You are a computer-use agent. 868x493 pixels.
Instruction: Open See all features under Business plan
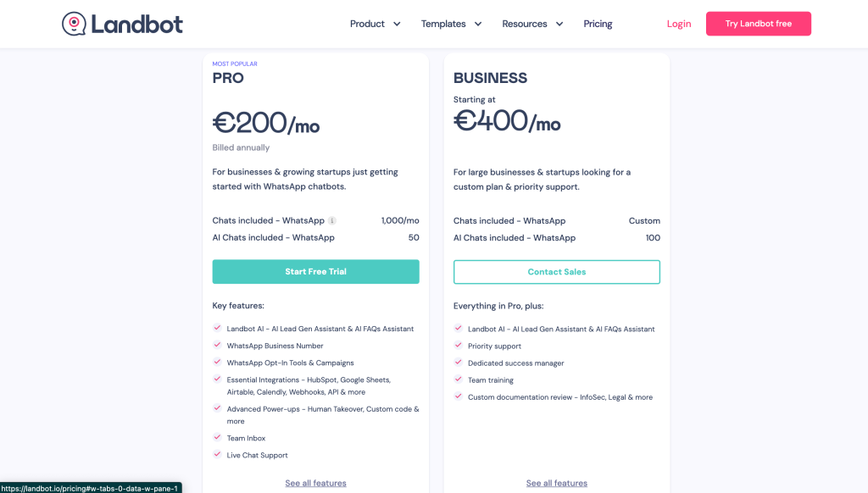557,483
